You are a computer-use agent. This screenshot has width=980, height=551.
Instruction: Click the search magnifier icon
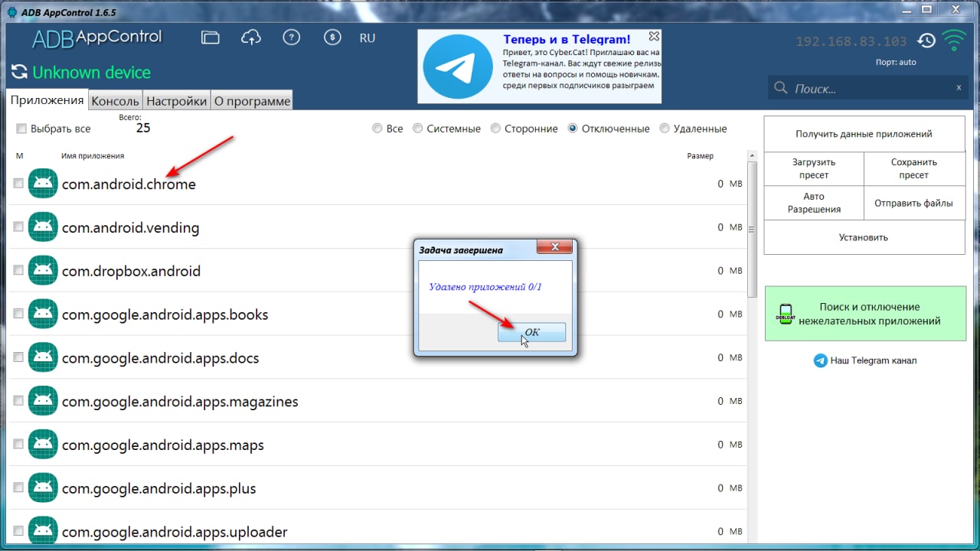point(781,88)
